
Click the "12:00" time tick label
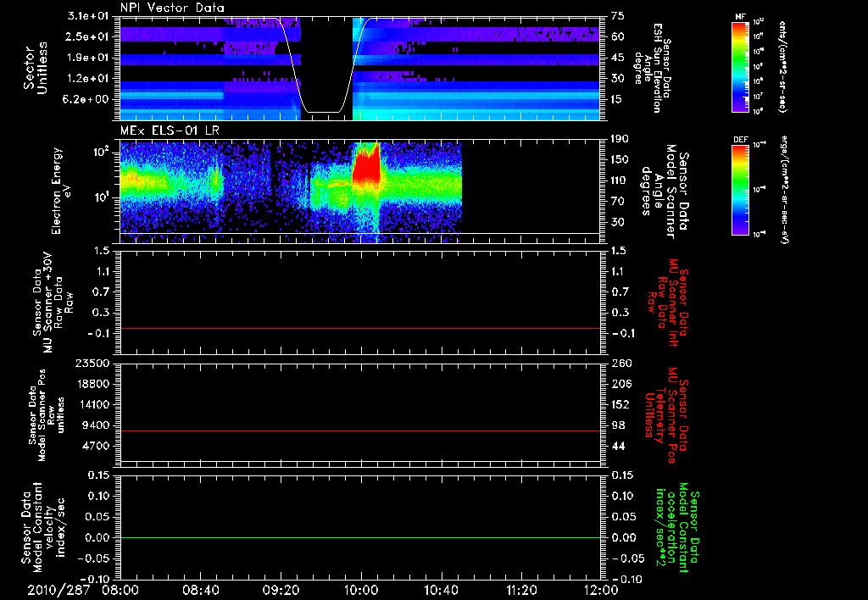(601, 590)
